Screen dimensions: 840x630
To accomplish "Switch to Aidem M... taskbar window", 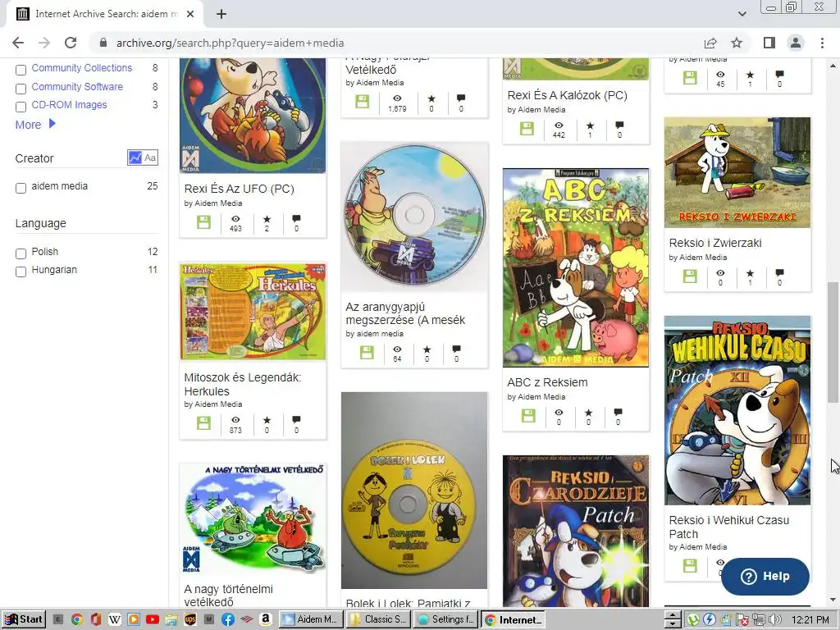I will pyautogui.click(x=311, y=619).
